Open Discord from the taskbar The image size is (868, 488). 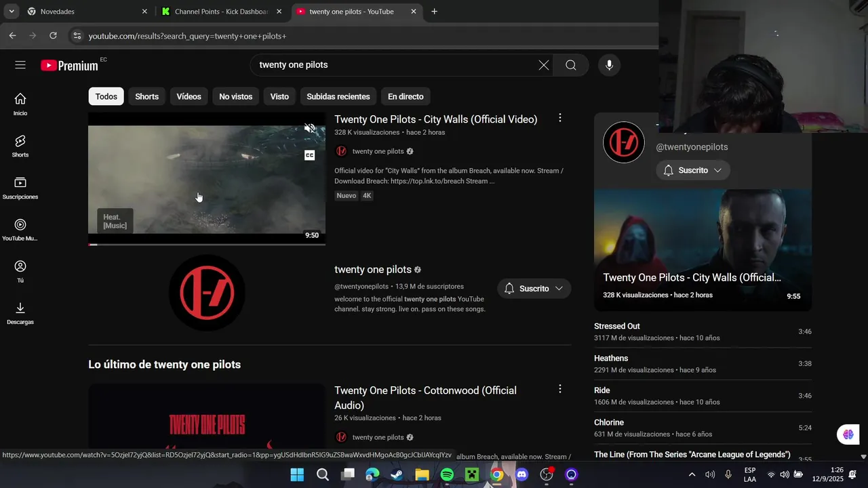tap(521, 474)
